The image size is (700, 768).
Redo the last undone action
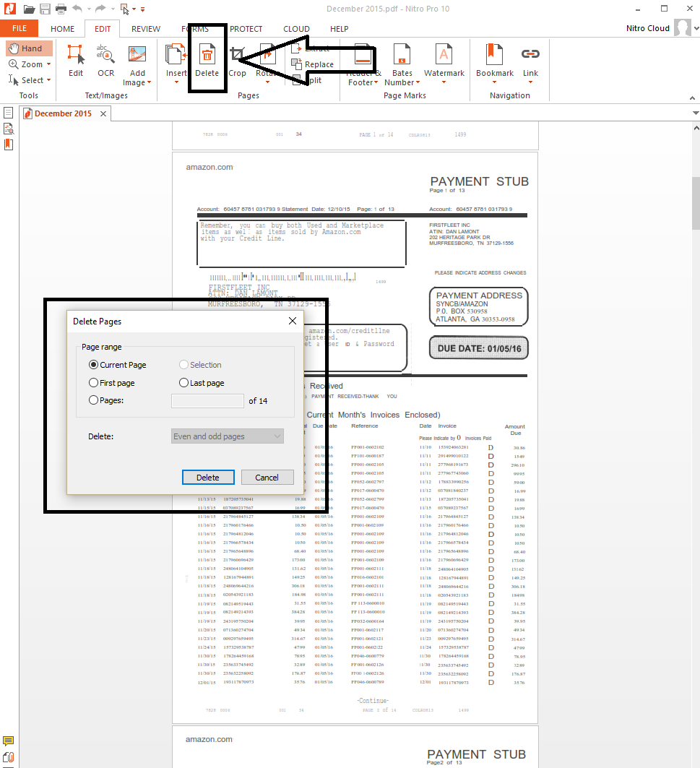click(x=100, y=9)
